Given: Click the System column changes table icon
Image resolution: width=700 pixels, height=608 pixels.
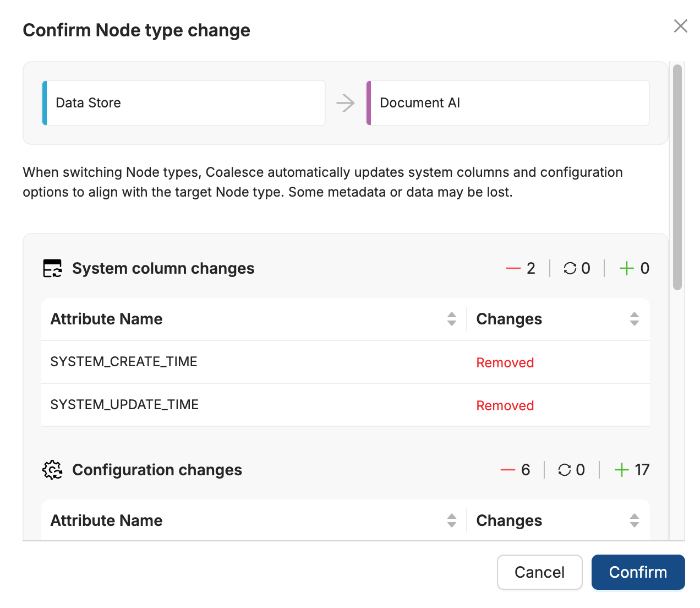Looking at the screenshot, I should click(x=53, y=268).
